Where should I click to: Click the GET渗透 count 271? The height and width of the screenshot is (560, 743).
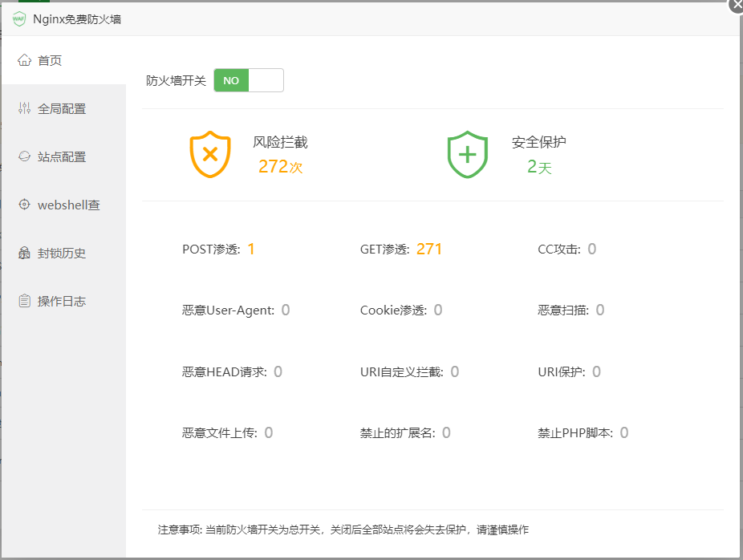click(429, 249)
